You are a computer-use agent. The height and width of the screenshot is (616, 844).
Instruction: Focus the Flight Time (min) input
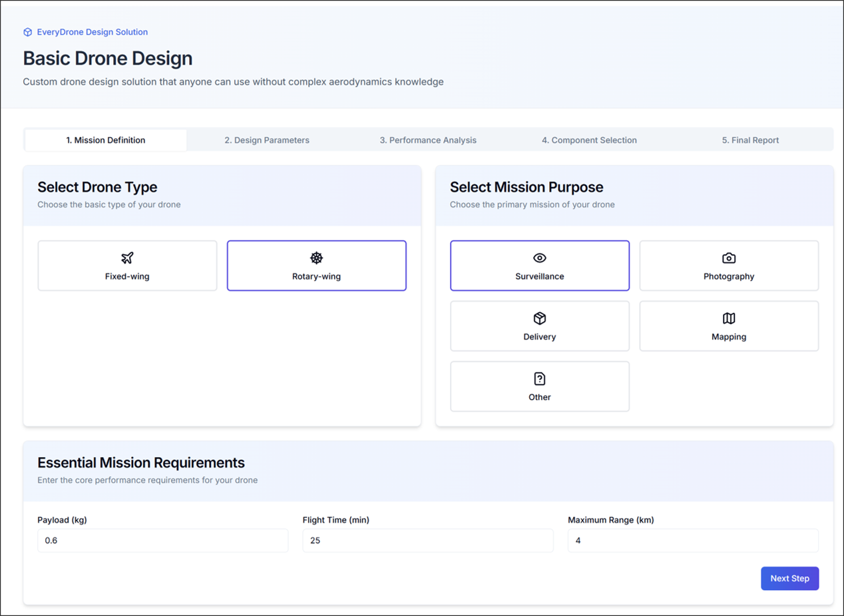(427, 541)
